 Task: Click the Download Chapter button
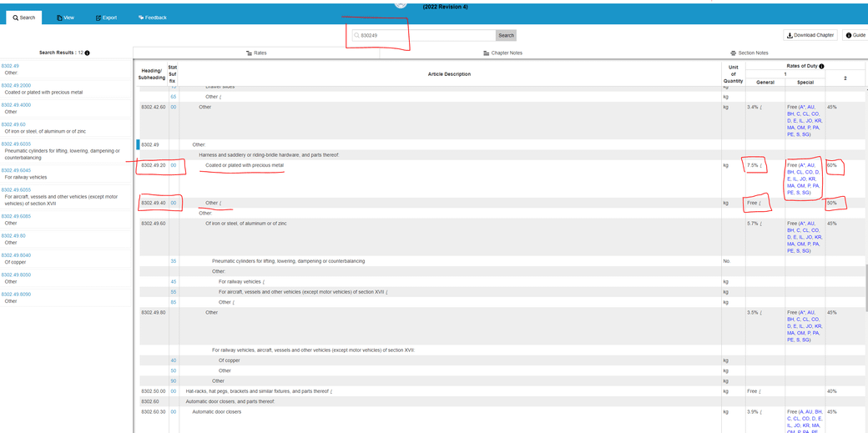point(810,35)
